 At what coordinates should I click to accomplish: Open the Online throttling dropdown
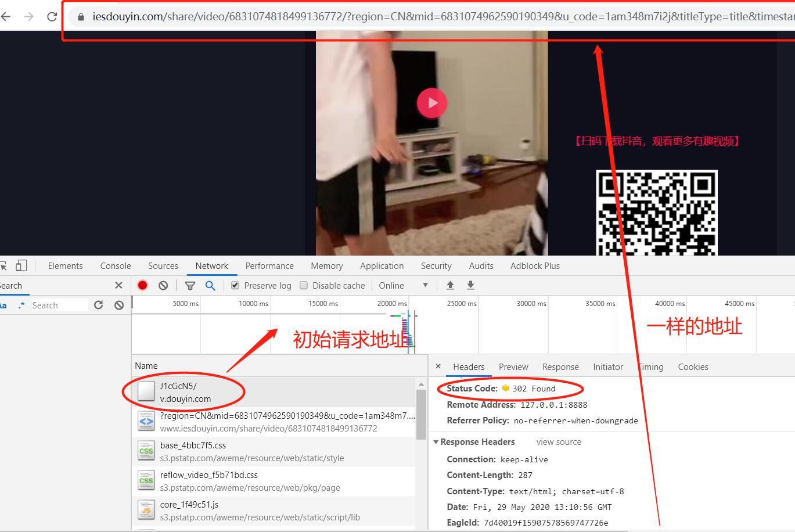[404, 285]
